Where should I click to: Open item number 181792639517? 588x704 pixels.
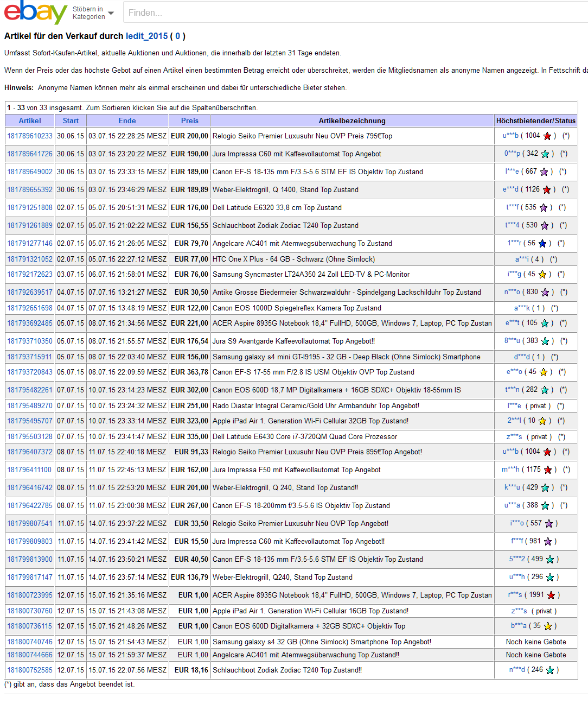pos(30,293)
